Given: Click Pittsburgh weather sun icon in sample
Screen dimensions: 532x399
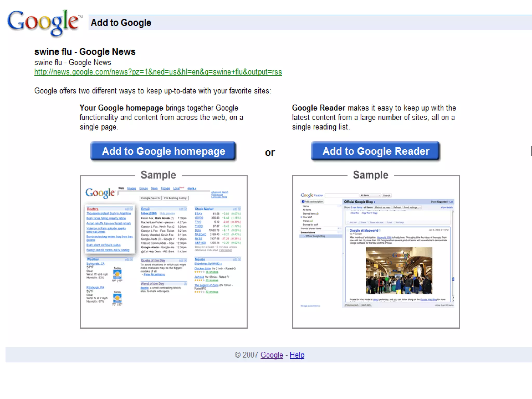Looking at the screenshot, I should (x=117, y=298).
